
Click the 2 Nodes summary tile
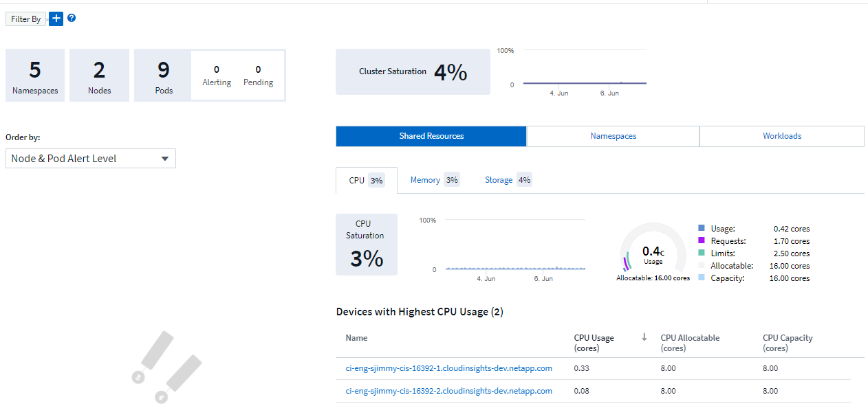(100, 76)
